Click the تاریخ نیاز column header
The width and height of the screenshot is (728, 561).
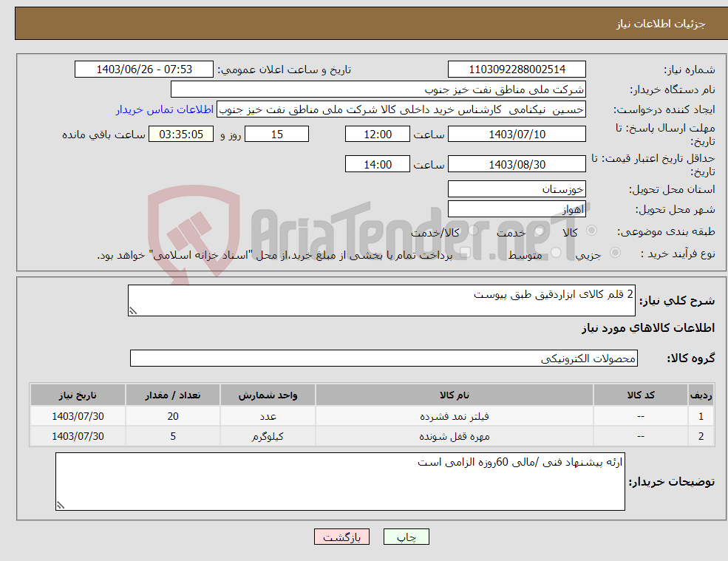point(78,395)
